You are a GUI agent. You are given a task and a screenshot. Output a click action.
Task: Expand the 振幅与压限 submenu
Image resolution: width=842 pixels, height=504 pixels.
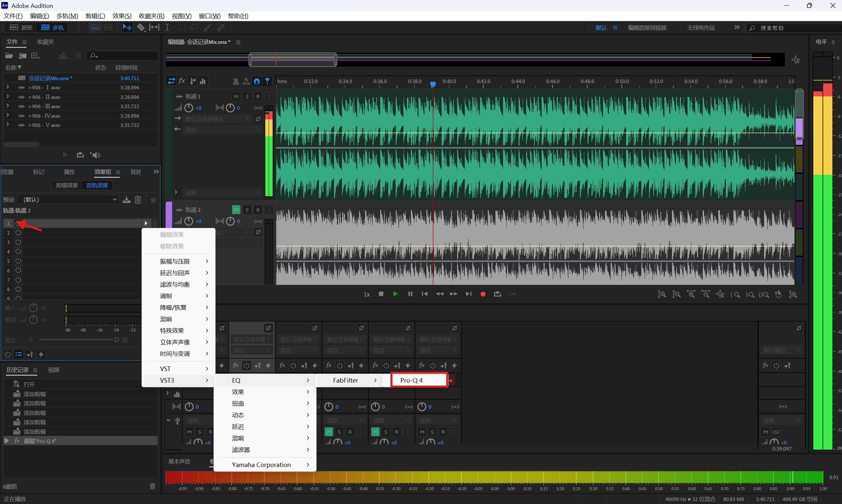click(179, 261)
